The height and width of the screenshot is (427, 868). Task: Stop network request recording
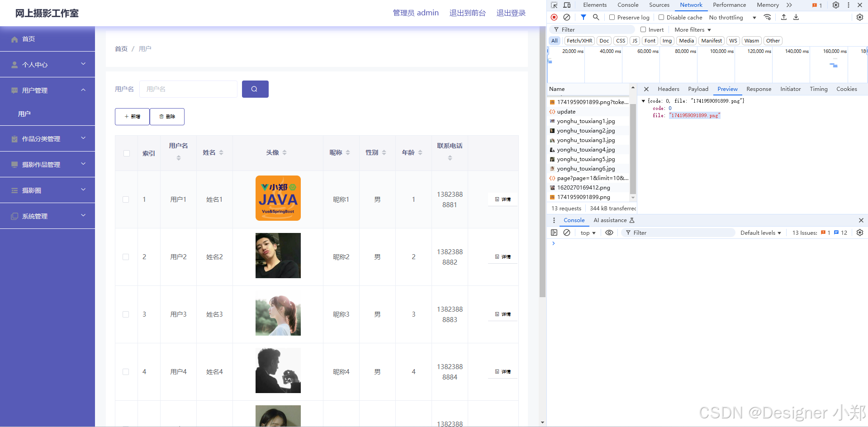tap(554, 17)
